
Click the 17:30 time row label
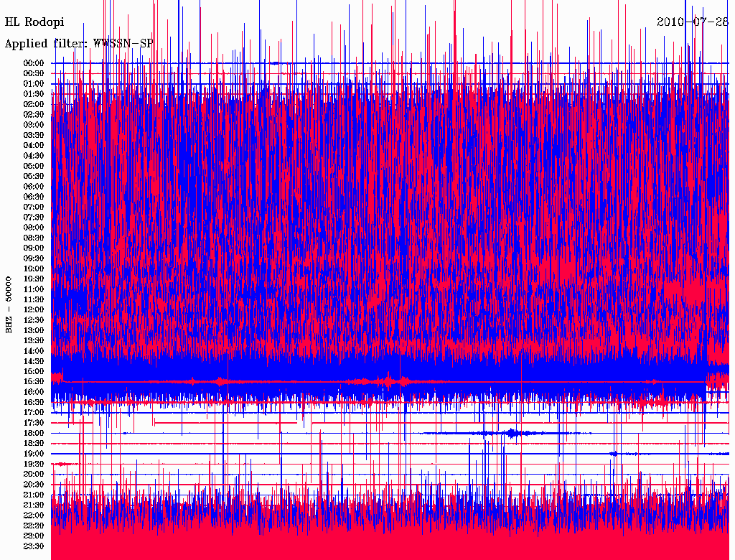point(34,423)
